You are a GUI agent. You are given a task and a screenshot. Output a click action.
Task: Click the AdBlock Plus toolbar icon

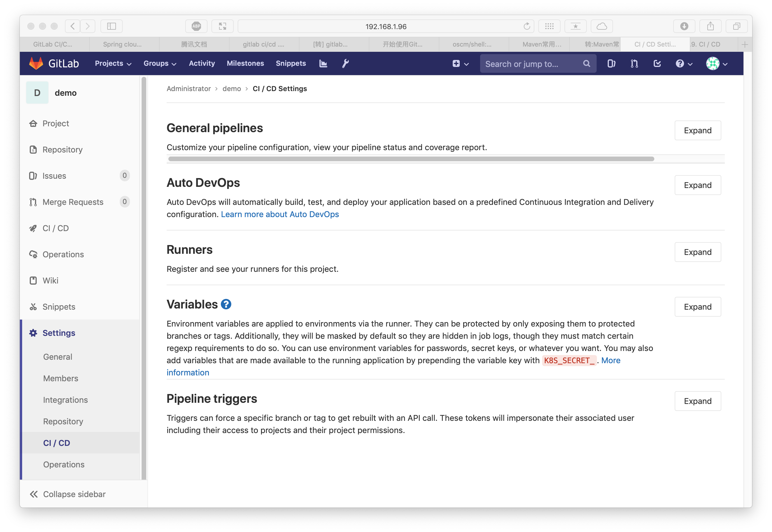[x=196, y=26]
